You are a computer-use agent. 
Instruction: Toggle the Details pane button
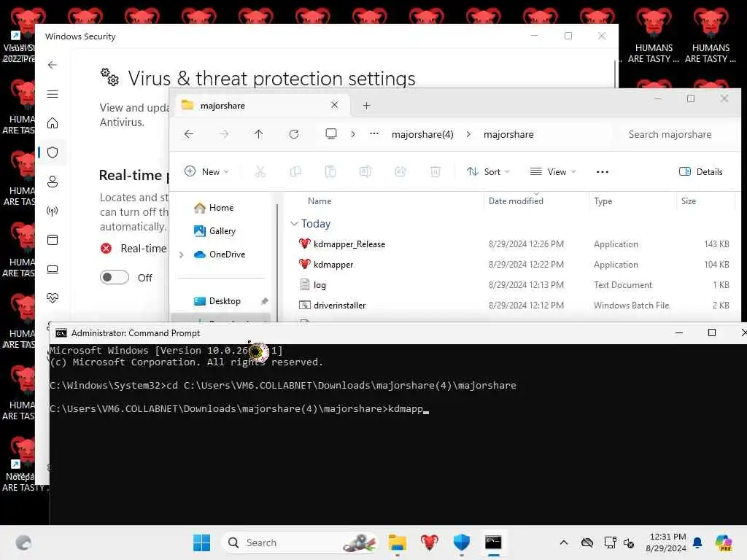(x=700, y=171)
